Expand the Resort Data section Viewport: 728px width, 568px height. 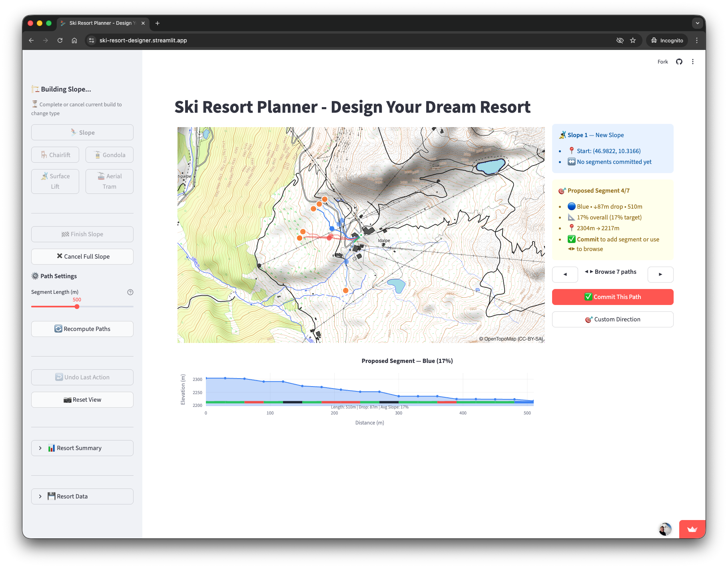[x=82, y=496]
